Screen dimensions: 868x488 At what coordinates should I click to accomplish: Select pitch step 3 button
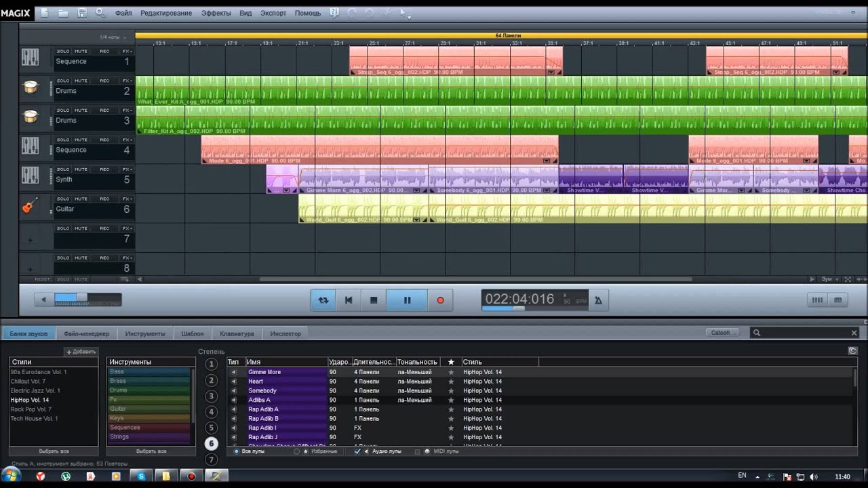(x=212, y=396)
